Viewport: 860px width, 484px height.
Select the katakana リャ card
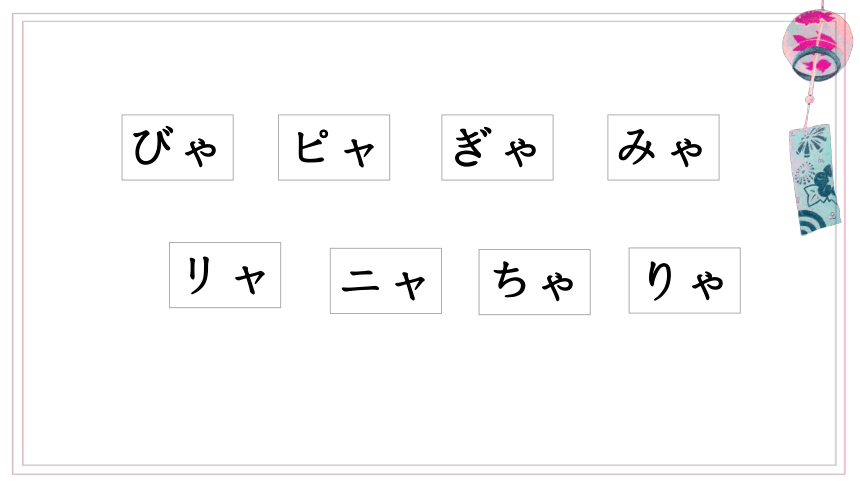[225, 275]
